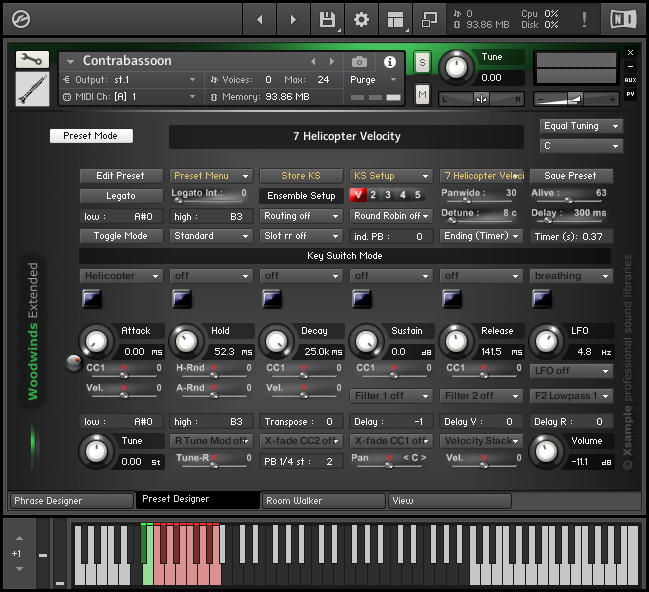Click the master Tune knob

(456, 67)
